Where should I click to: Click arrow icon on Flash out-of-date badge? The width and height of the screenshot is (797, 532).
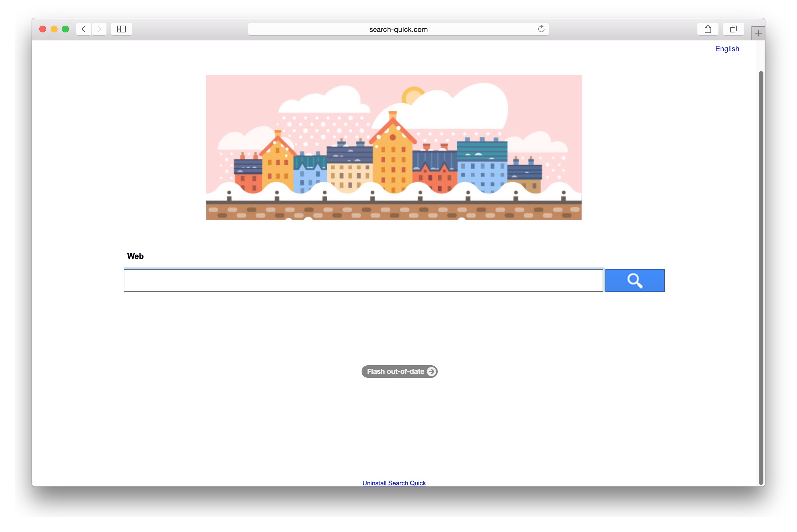point(431,372)
